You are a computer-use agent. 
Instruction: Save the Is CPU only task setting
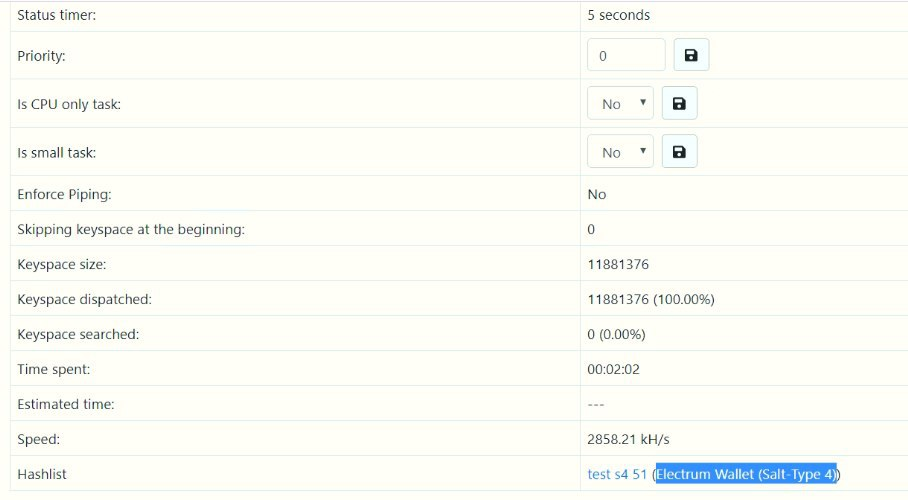[x=679, y=103]
